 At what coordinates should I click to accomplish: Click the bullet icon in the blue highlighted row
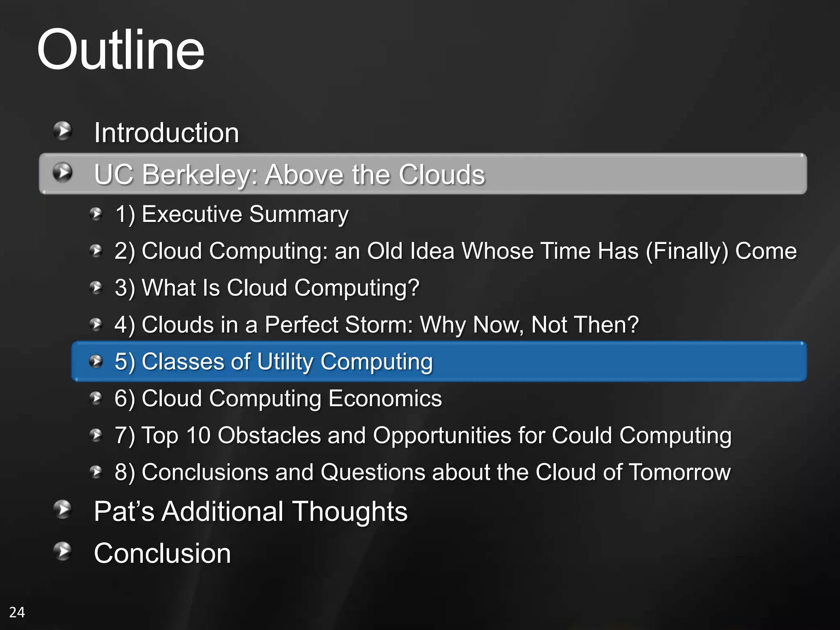(x=96, y=361)
